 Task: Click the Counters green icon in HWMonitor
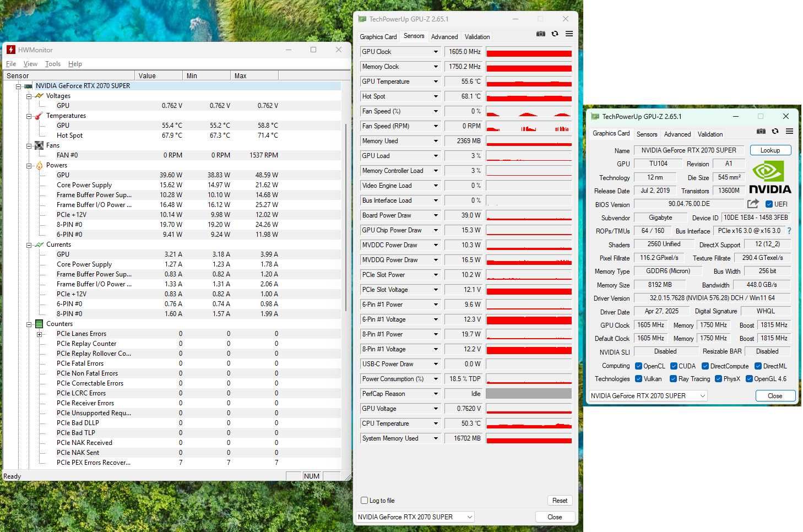(39, 324)
